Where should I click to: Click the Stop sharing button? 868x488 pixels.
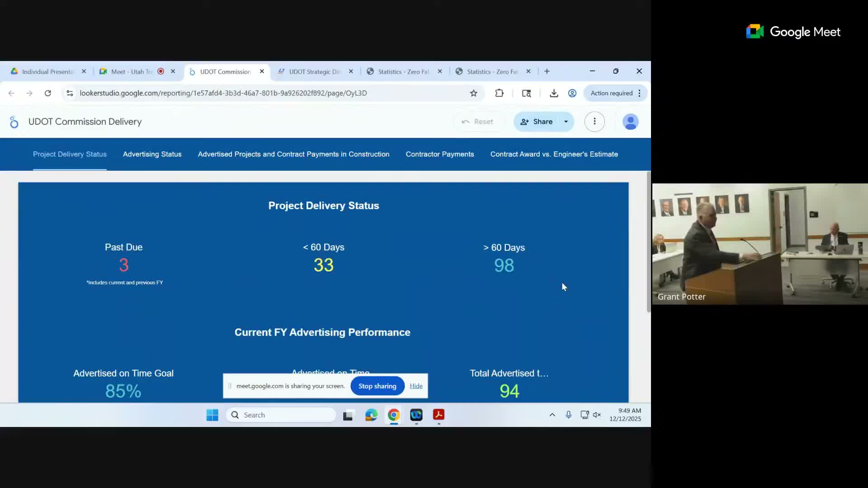click(377, 386)
